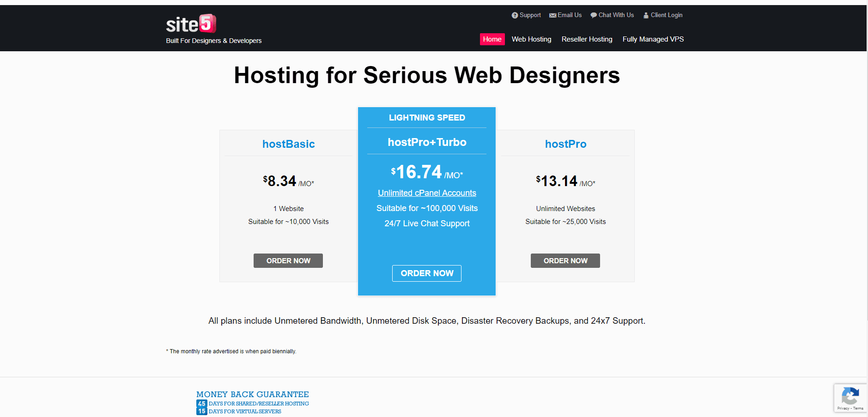Go to Client Login
The image size is (868, 417).
click(667, 15)
